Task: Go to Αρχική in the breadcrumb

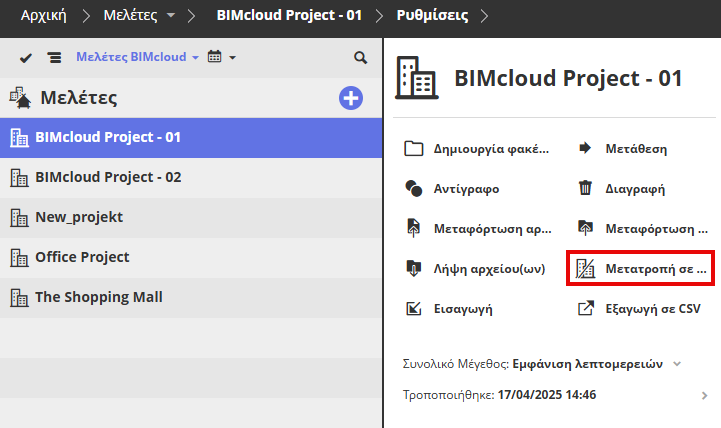Action: click(x=44, y=15)
